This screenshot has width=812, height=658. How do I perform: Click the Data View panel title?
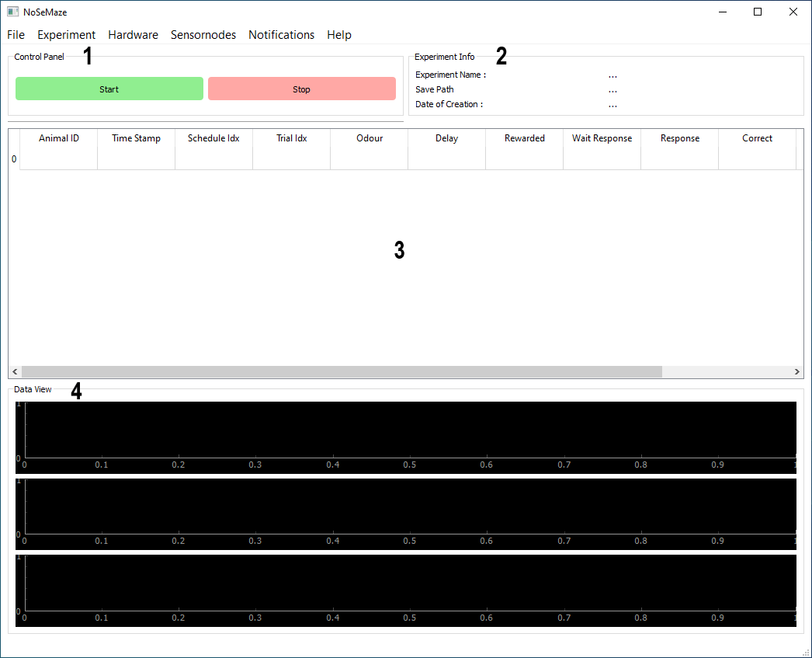[33, 389]
